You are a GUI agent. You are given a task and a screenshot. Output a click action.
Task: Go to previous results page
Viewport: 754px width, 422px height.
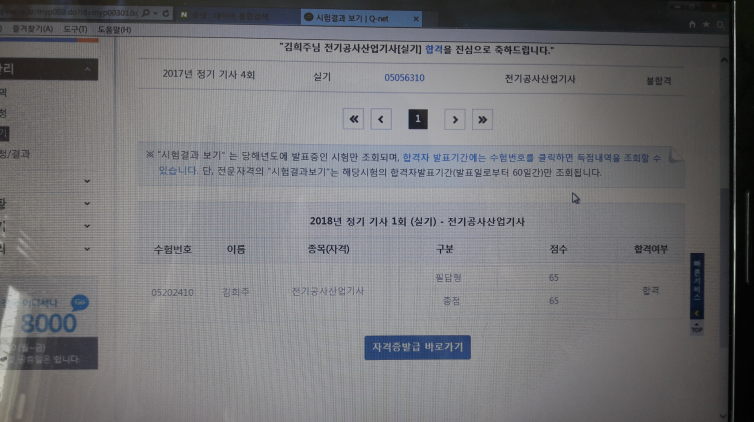[380, 119]
